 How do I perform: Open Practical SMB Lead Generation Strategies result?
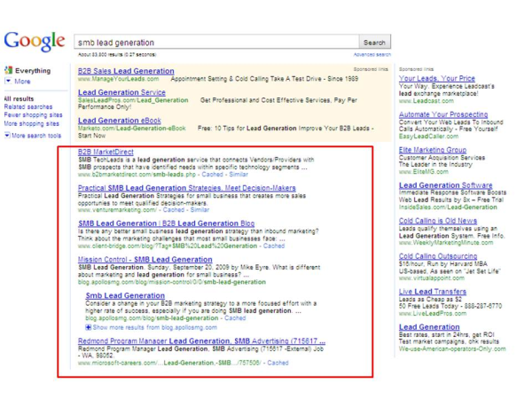coord(186,188)
